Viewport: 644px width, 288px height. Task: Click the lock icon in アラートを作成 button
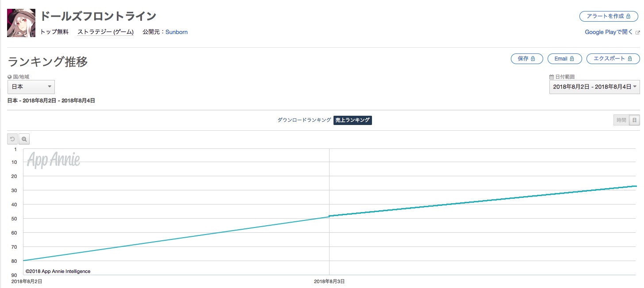click(x=629, y=16)
